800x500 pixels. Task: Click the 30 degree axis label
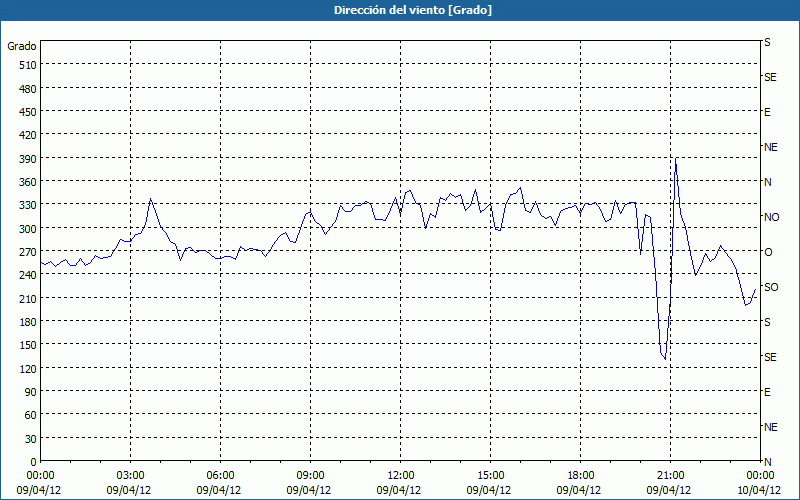pos(31,439)
